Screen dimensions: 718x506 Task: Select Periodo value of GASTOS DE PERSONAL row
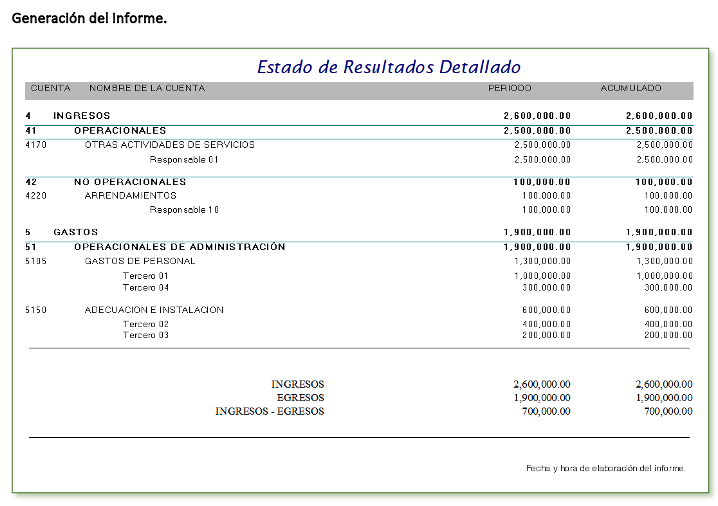coord(543,261)
